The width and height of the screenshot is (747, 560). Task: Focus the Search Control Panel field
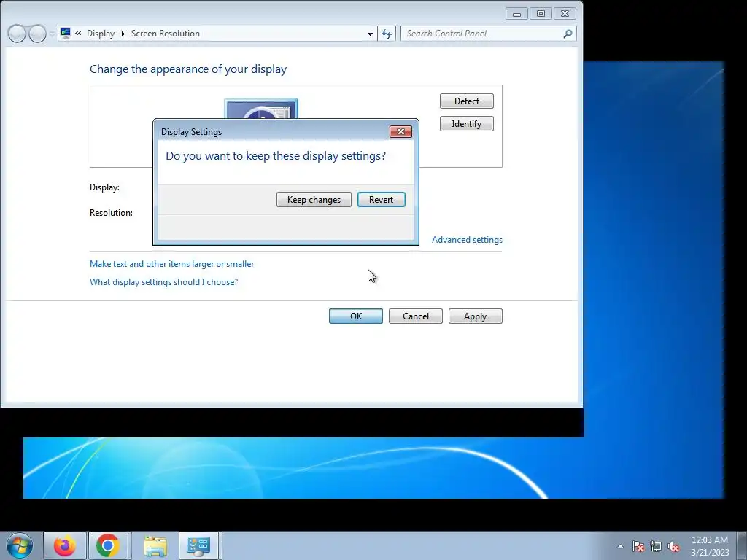482,34
